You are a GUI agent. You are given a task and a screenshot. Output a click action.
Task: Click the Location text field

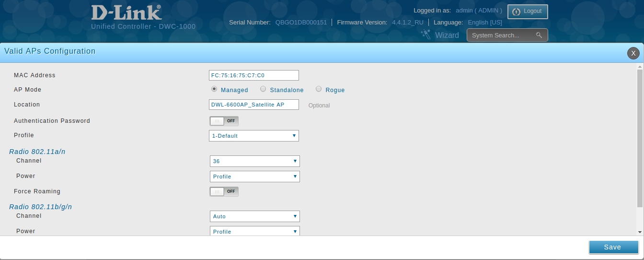pyautogui.click(x=254, y=105)
